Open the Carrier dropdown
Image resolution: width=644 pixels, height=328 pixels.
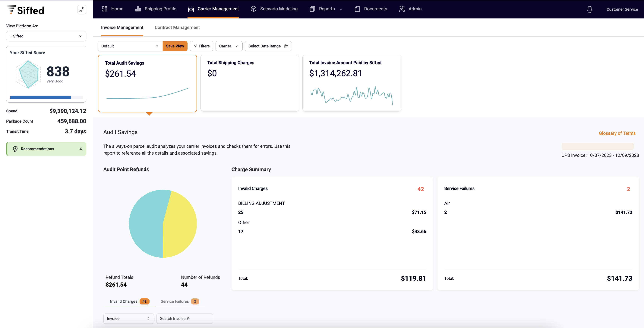(229, 46)
